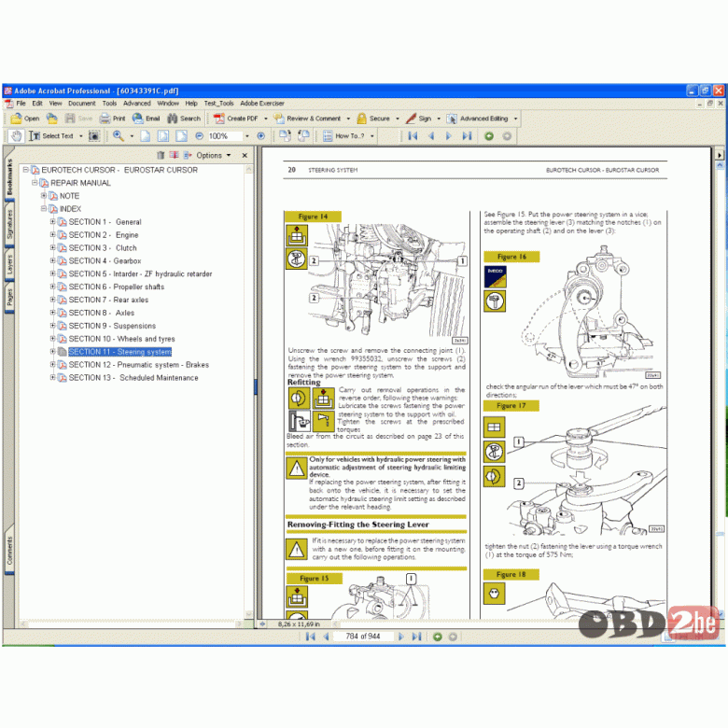The height and width of the screenshot is (728, 728).
Task: Open How To..? dropdown
Action: point(372,136)
